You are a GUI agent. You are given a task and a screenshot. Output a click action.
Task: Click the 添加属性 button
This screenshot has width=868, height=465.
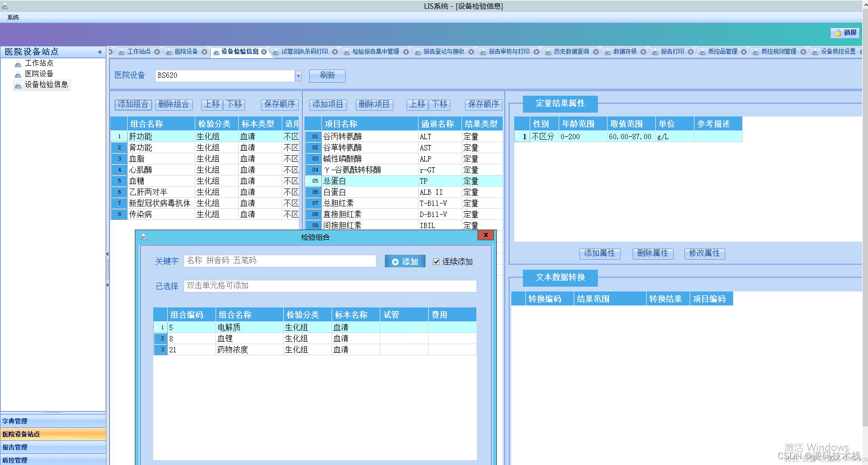599,253
